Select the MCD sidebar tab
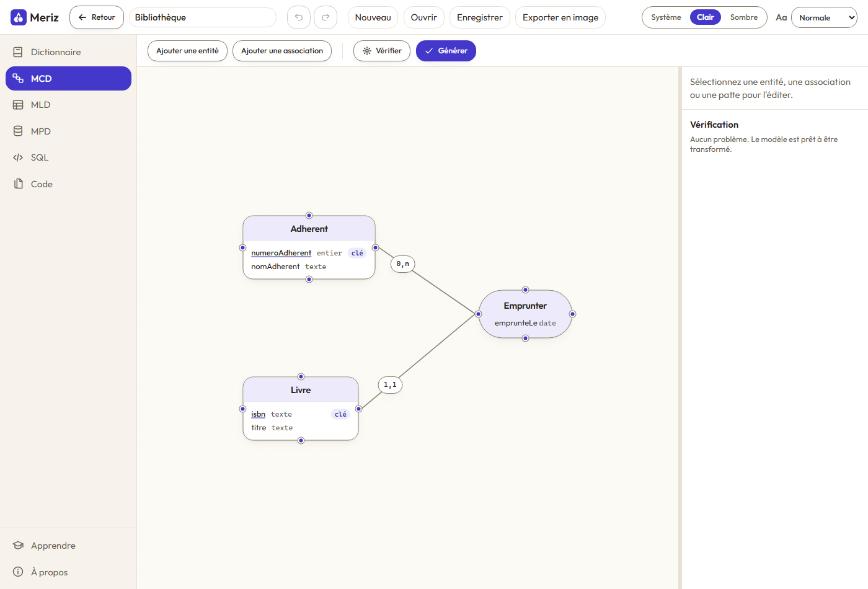868x589 pixels. pyautogui.click(x=68, y=79)
